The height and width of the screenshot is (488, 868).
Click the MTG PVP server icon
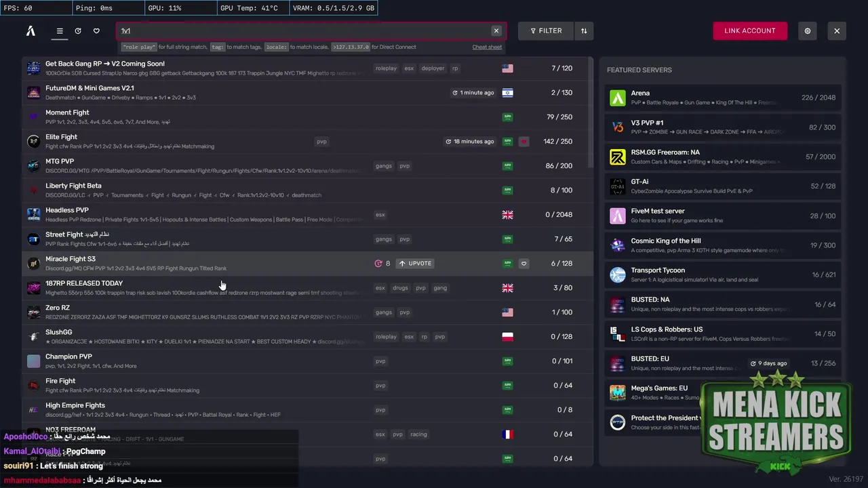(33, 166)
